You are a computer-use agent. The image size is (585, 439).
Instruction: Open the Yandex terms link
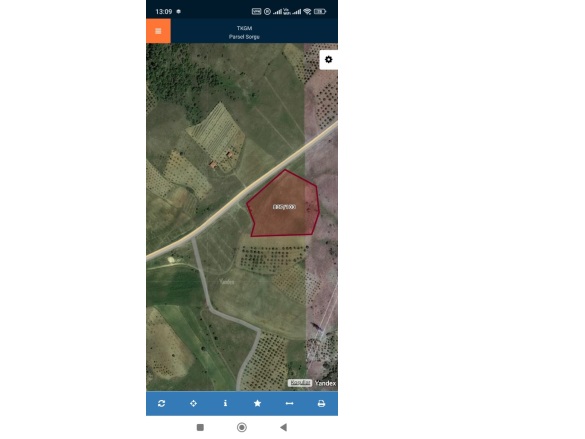[x=300, y=383]
